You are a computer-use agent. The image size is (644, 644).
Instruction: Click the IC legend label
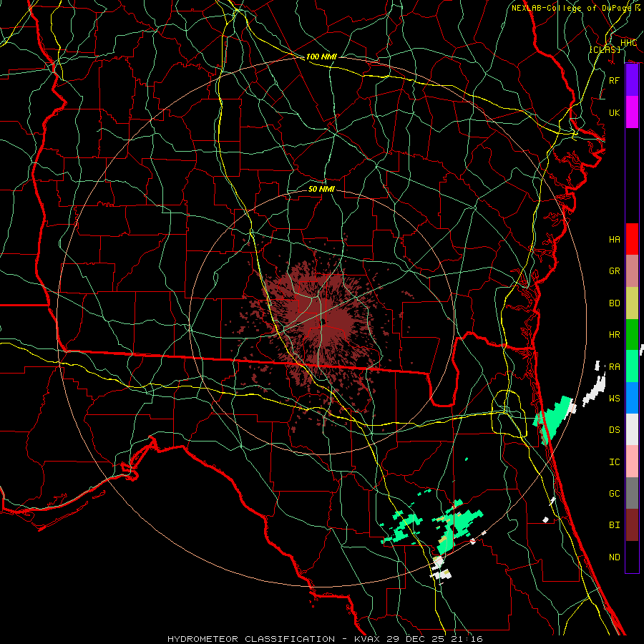(x=615, y=462)
